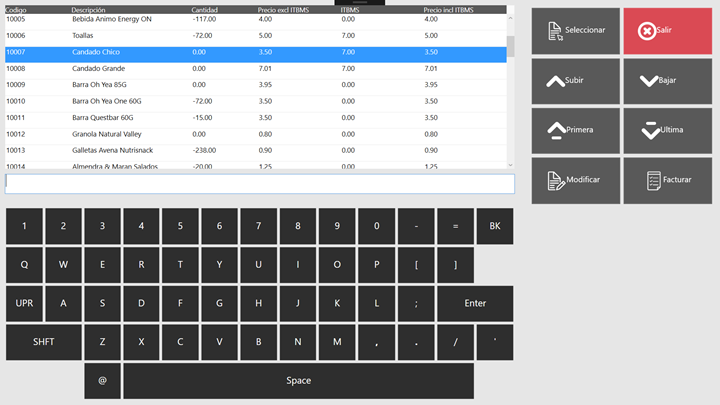Select the Granola Natural Valley row
This screenshot has width=720, height=405.
pyautogui.click(x=255, y=134)
